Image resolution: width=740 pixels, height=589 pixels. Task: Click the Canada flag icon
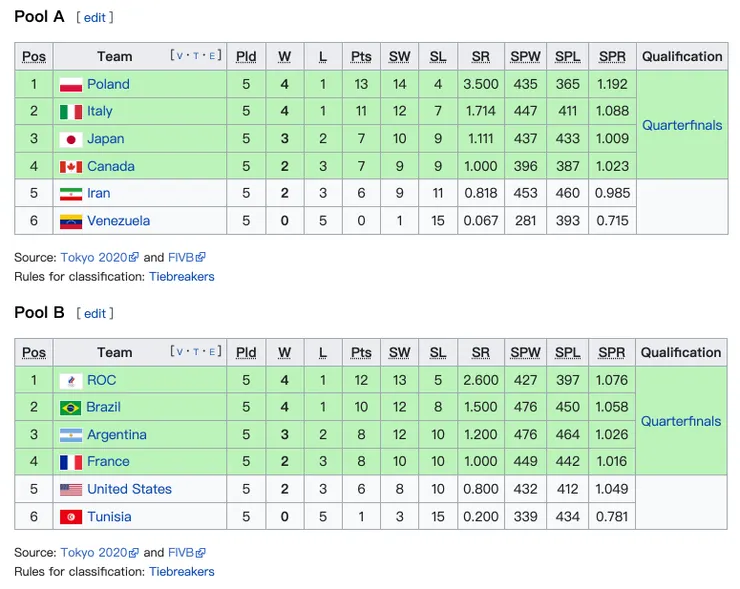click(70, 166)
